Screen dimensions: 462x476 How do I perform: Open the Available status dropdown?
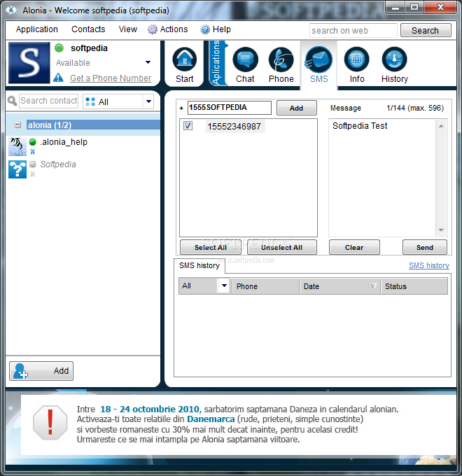pos(148,62)
